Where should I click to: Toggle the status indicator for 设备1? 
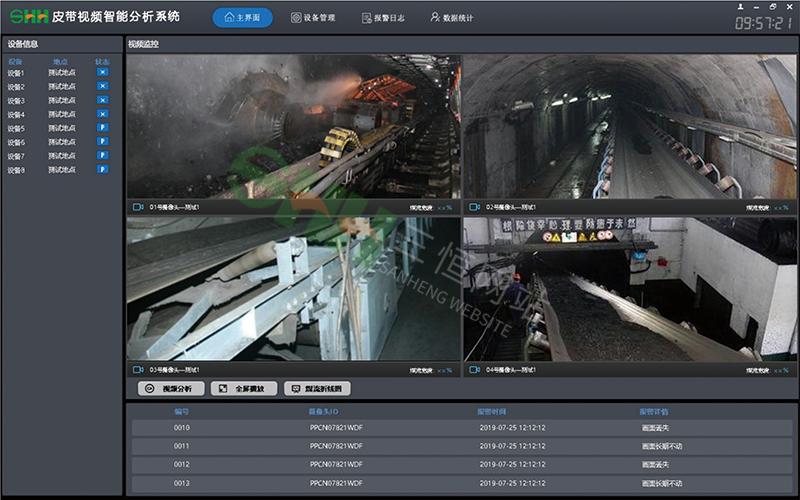click(102, 72)
